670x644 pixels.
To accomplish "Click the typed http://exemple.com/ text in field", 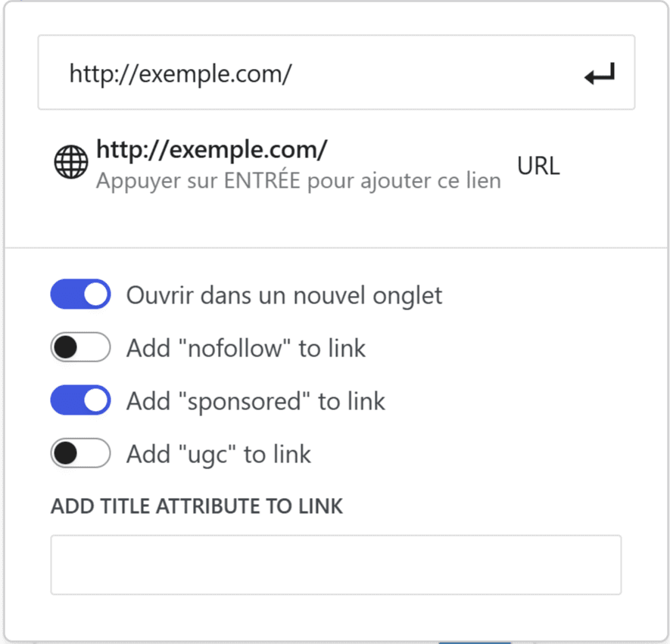I will click(x=180, y=73).
